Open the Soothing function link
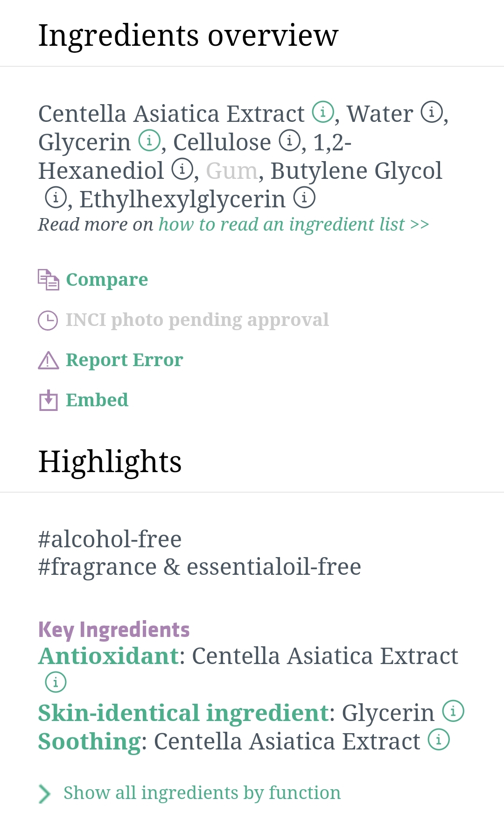The width and height of the screenshot is (504, 813). [89, 742]
